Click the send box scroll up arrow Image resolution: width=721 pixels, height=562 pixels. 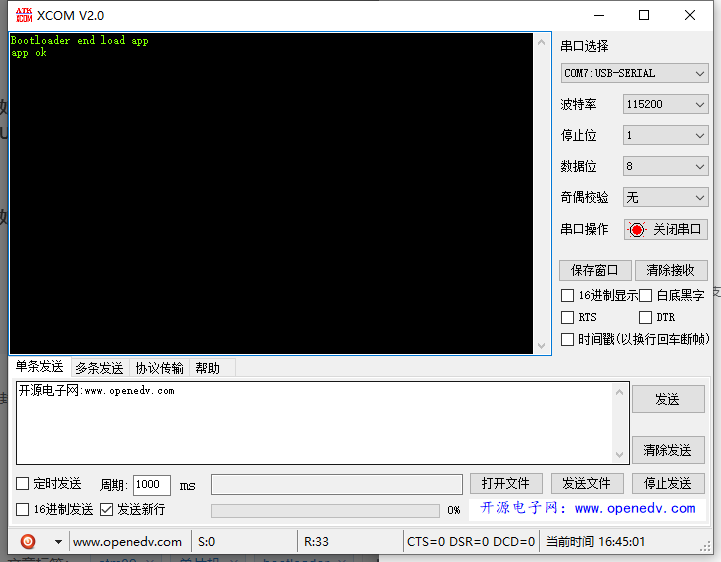tap(619, 392)
